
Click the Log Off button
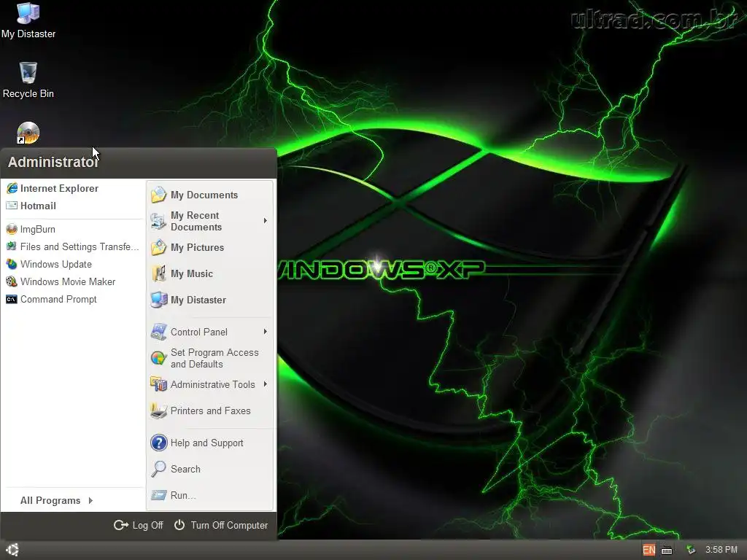139,525
